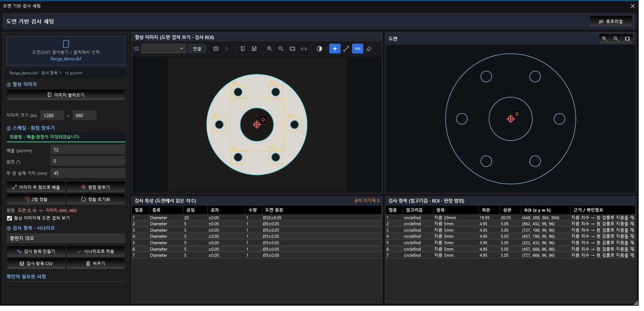
Task: Click the snapshot camera icon in the capture toolbar
Action: point(216,49)
